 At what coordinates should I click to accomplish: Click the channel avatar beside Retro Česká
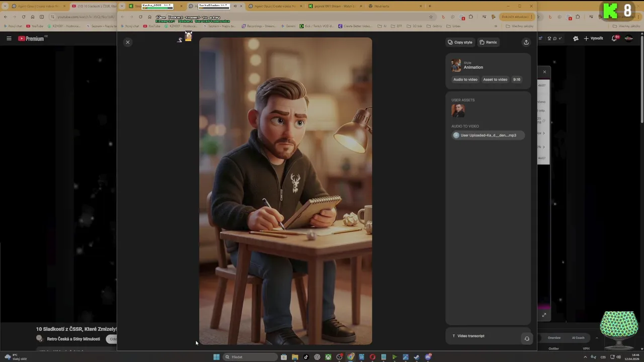click(x=39, y=338)
